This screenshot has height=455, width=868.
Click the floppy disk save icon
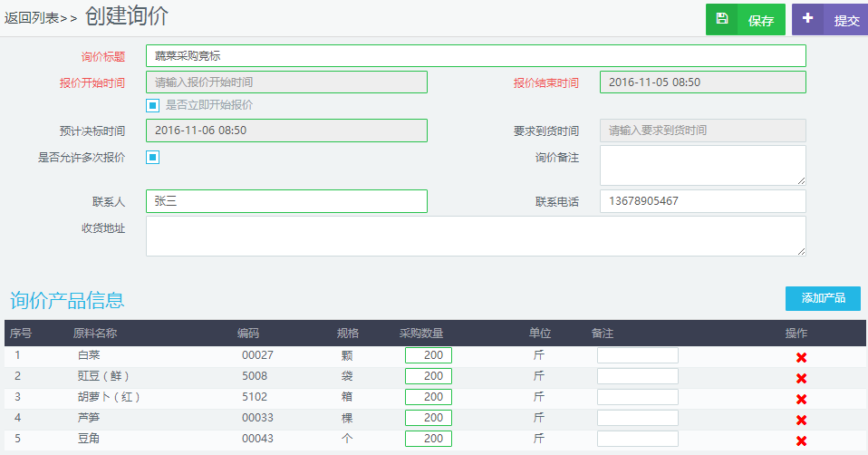722,19
